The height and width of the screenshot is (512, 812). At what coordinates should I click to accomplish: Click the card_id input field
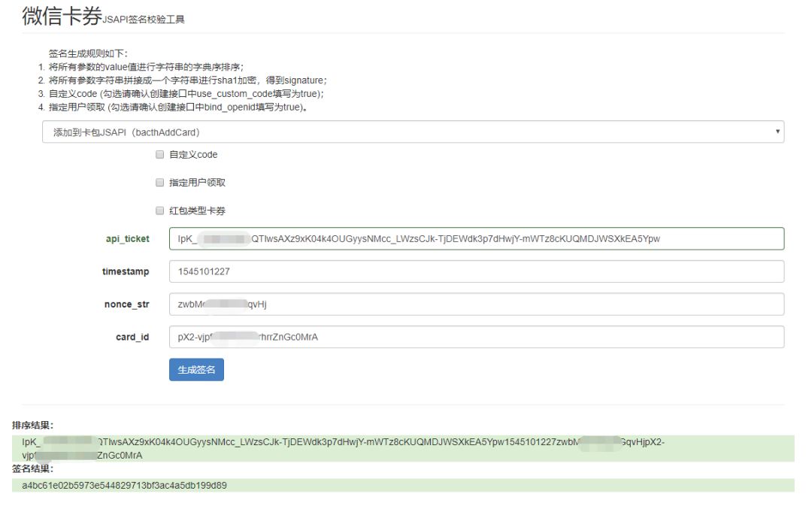tap(477, 337)
